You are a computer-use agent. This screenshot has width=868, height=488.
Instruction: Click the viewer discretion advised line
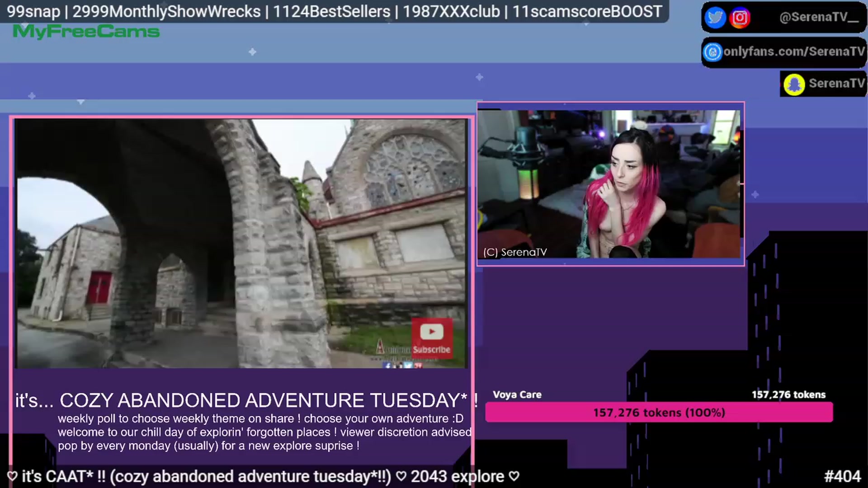[x=264, y=432]
